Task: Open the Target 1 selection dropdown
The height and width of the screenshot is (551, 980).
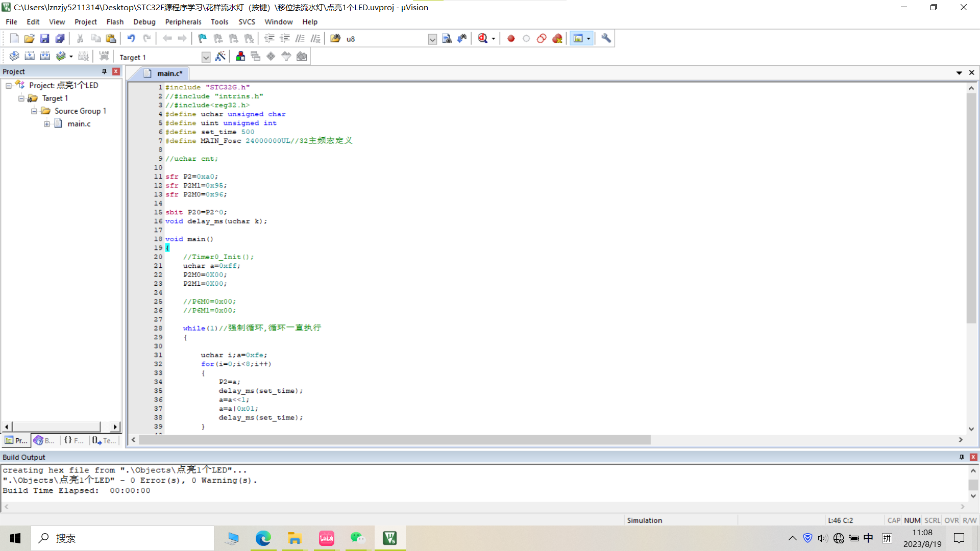Action: pyautogui.click(x=206, y=57)
